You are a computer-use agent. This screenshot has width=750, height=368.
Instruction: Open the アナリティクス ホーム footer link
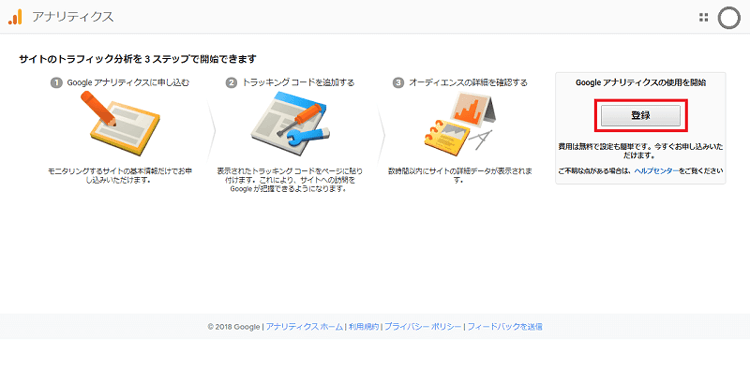(304, 327)
